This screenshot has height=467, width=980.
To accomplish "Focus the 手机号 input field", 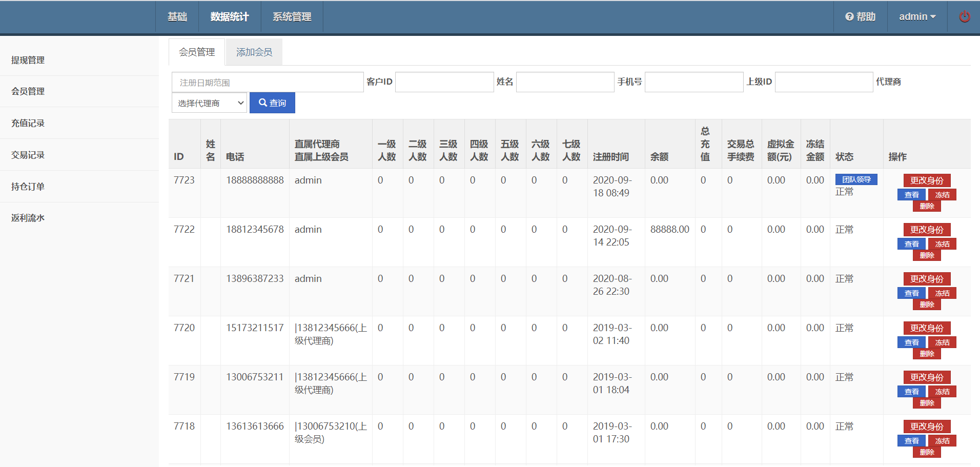I will 694,82.
